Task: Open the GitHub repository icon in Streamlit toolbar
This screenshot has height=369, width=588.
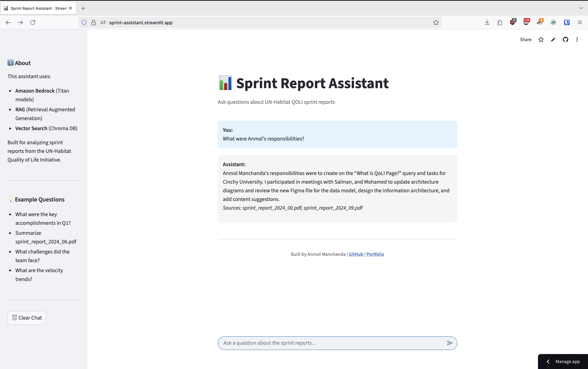Action: coord(565,40)
